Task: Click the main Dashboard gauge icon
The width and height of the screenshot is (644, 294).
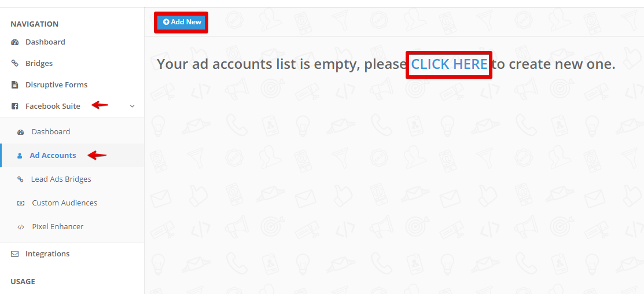Action: [x=15, y=42]
